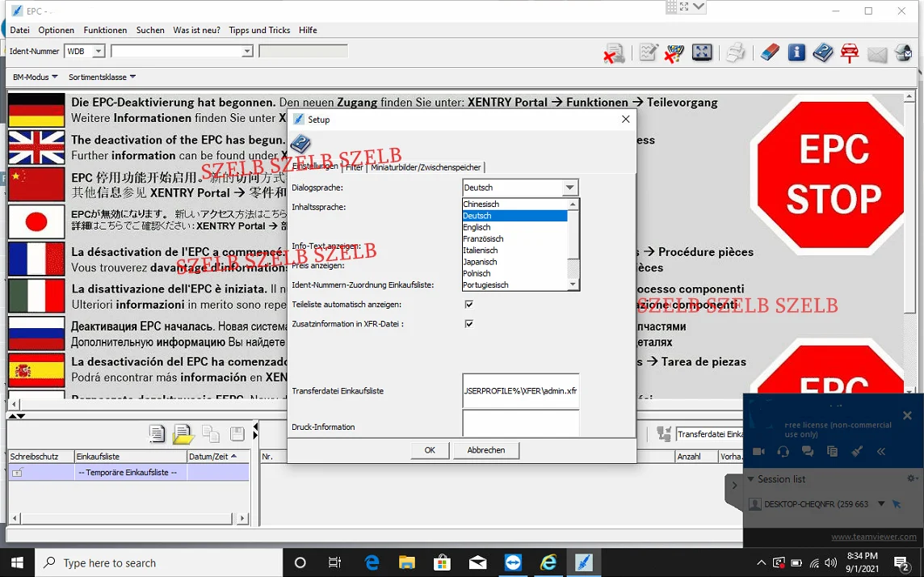The image size is (924, 577).
Task: Click the Transferdatei Einkaufsliste path field
Action: [x=521, y=391]
